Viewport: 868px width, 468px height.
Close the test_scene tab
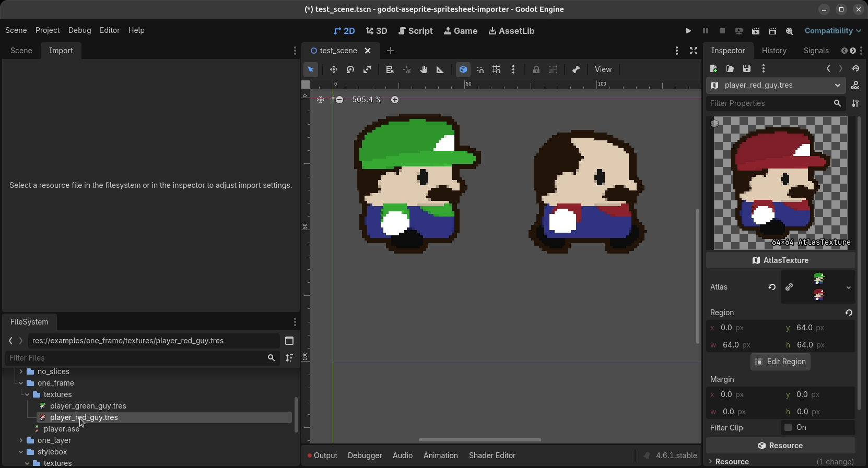tap(368, 51)
